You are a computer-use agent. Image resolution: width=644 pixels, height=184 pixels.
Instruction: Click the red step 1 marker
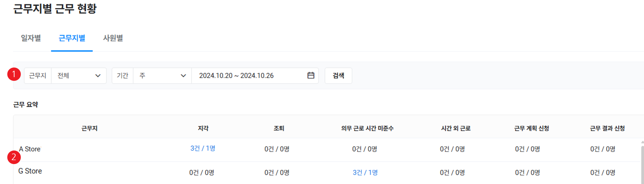[x=14, y=74]
